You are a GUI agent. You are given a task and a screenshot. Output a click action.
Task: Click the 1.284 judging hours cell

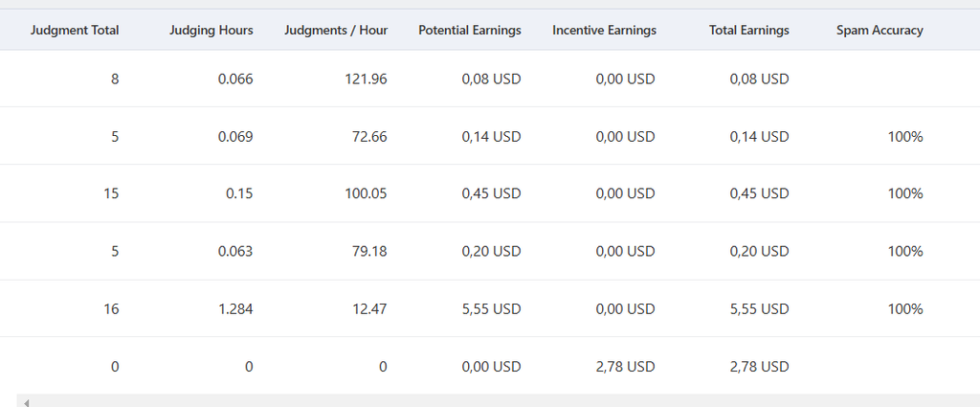click(x=235, y=309)
